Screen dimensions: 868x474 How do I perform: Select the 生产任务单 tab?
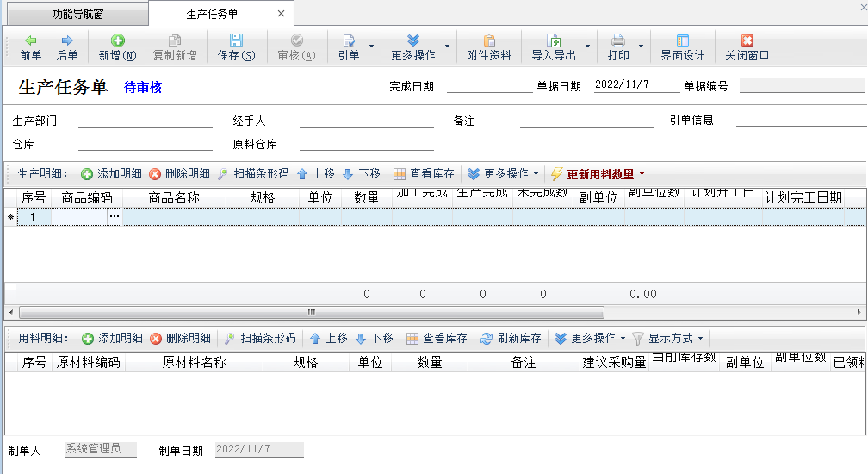pos(212,14)
